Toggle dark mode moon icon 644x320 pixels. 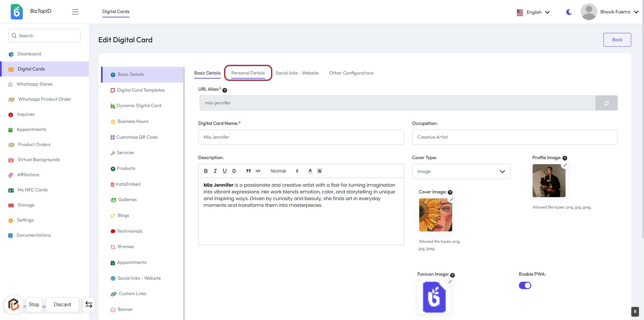click(569, 12)
